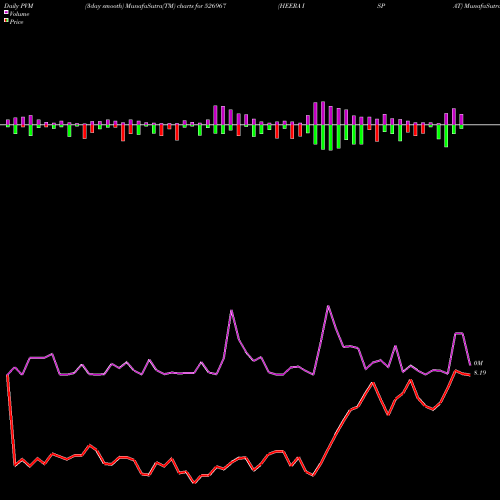Click the '(HEERA I' ticker text

pos(291,6)
